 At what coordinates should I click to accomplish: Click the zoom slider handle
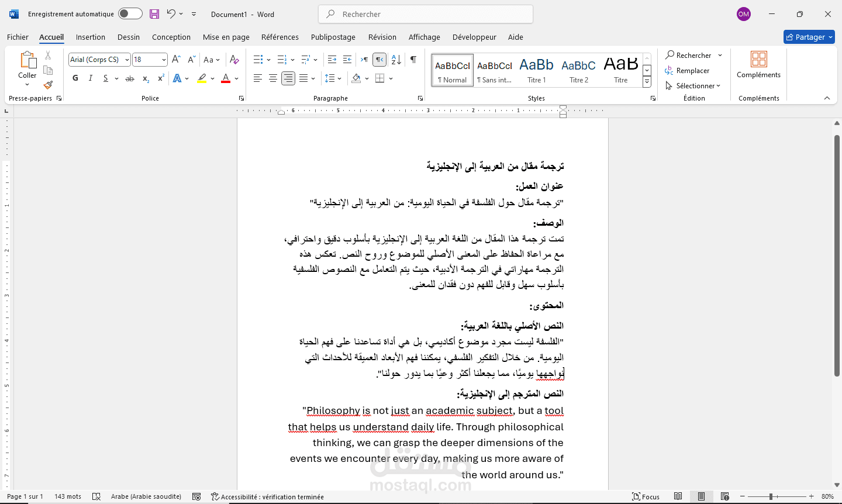771,496
